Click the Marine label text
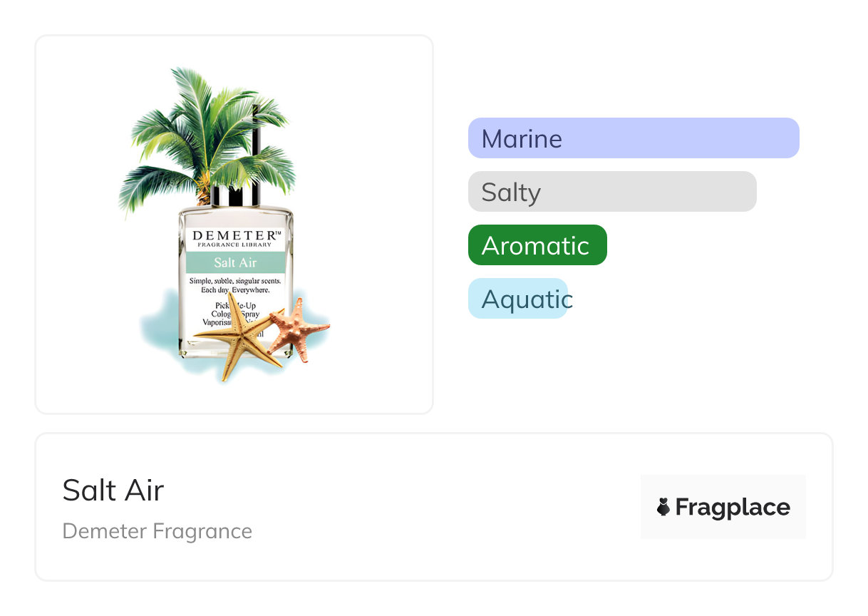The height and width of the screenshot is (616, 868). point(522,138)
